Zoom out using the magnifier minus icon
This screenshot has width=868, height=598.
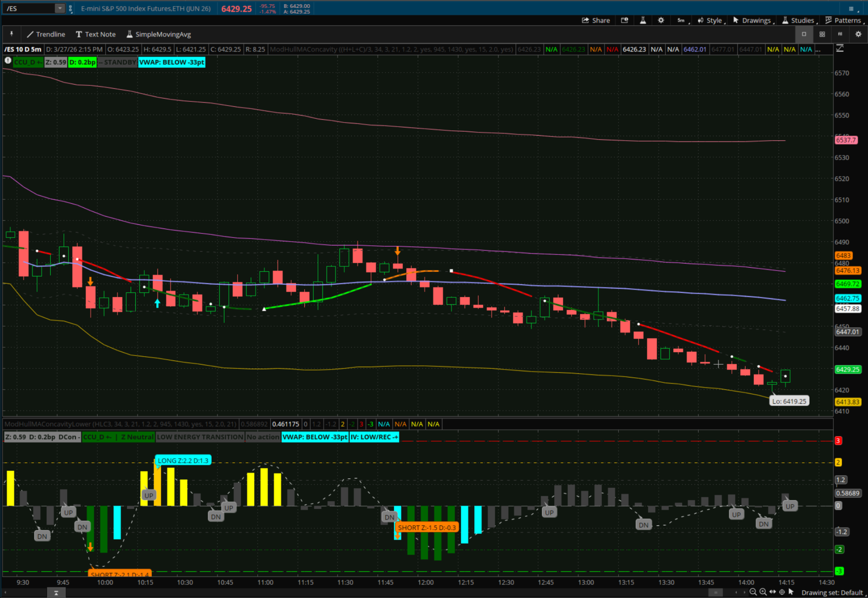753,592
